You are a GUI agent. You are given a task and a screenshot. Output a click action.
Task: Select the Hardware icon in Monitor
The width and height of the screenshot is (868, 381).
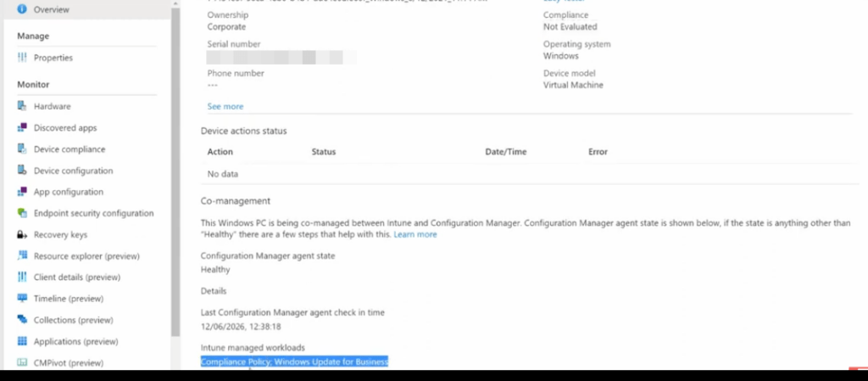22,106
